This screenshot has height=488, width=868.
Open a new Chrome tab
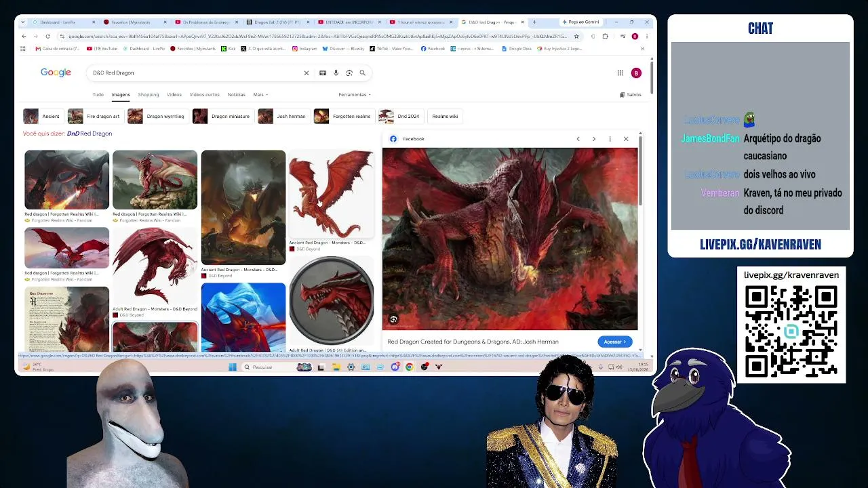[534, 22]
